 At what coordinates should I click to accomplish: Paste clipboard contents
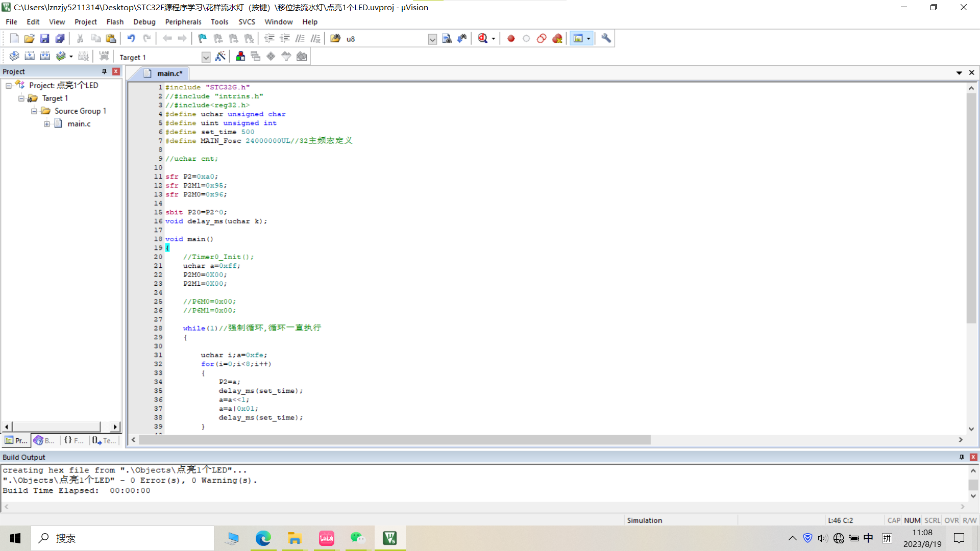(x=111, y=38)
